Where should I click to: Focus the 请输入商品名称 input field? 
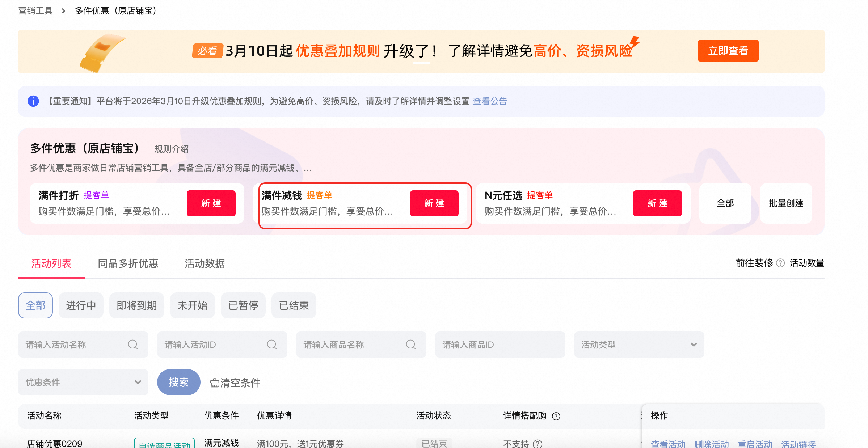coord(361,345)
